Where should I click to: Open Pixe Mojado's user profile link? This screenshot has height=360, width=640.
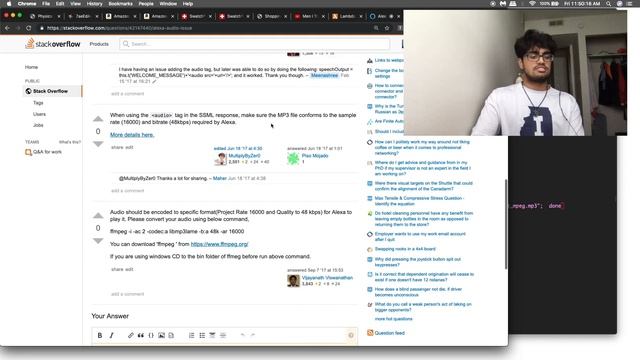[x=315, y=156]
